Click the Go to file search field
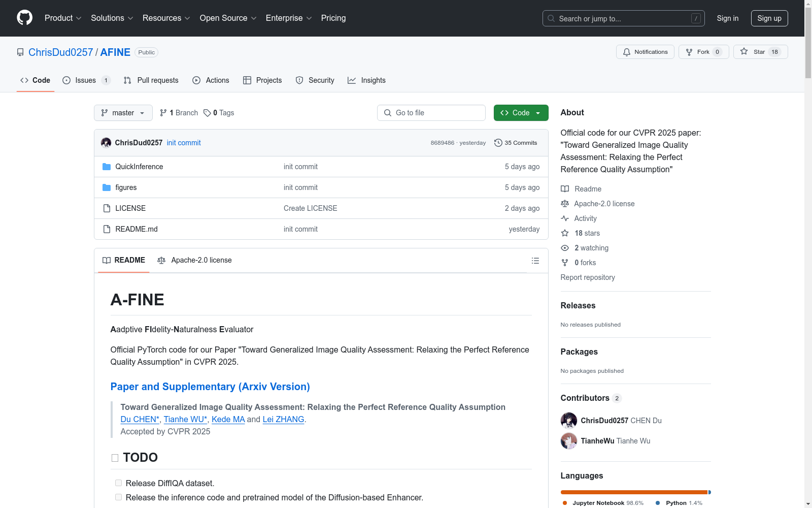Viewport: 812px width, 508px height. point(431,113)
